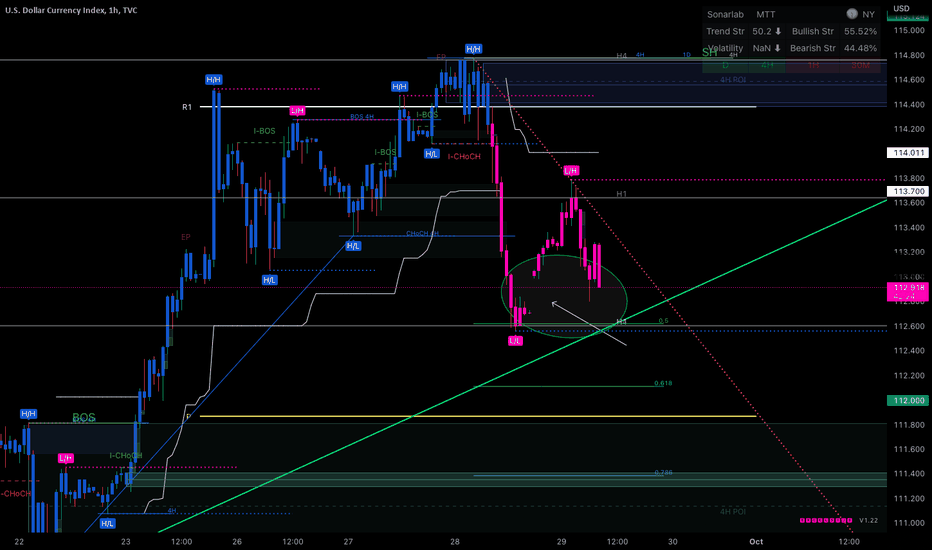Click the 55.52% value

click(x=860, y=31)
